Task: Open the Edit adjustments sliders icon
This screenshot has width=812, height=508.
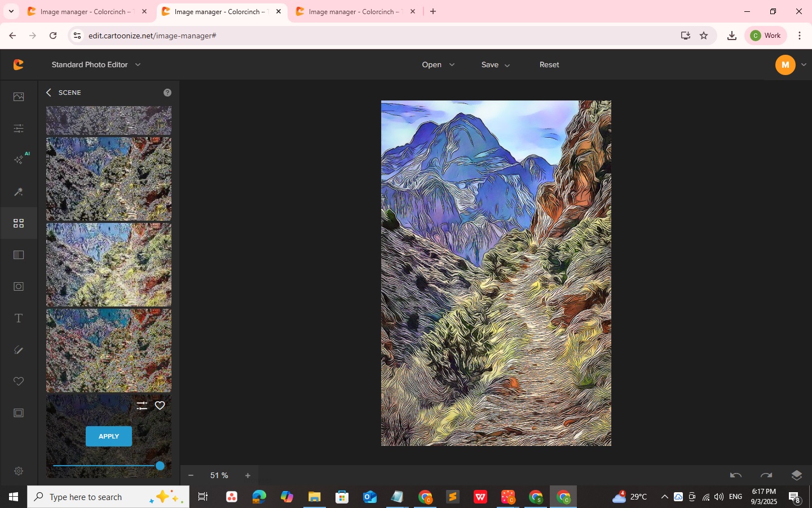Action: (19, 129)
